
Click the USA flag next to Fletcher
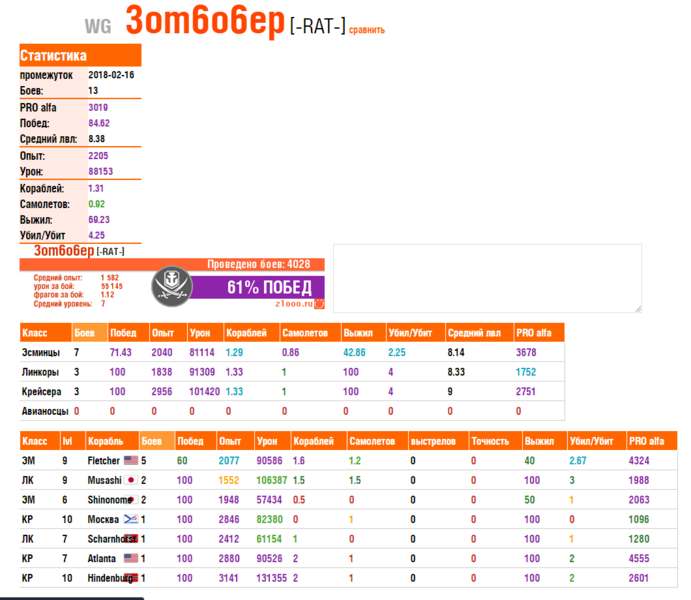click(131, 460)
